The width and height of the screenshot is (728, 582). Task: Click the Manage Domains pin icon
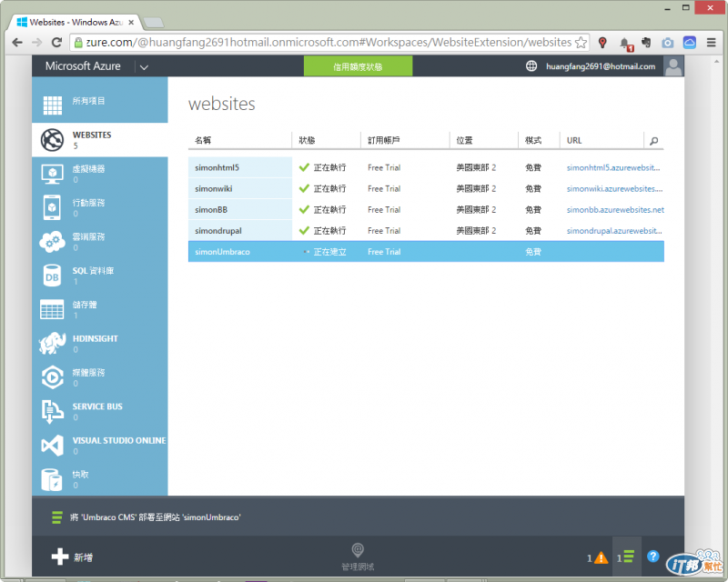pos(358,550)
